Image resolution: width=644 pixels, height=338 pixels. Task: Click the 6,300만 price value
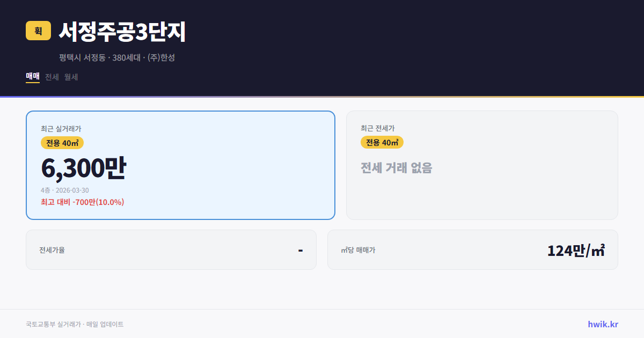coord(84,167)
